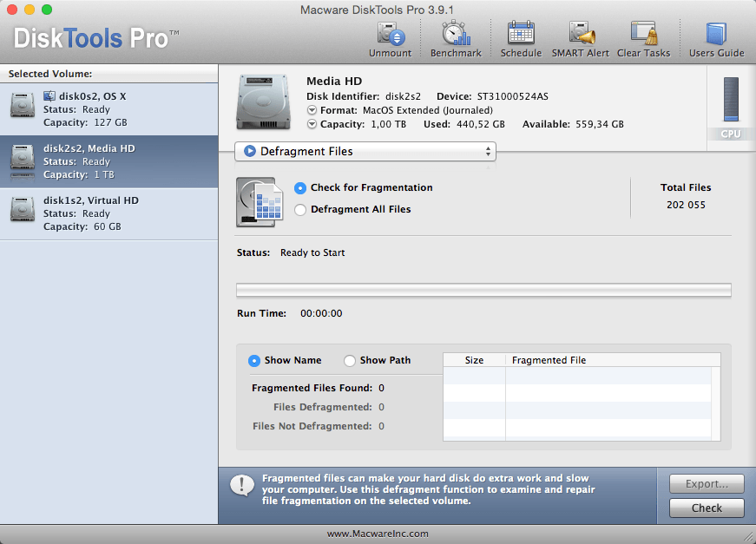Click the exclamation info bubble icon
756x544 pixels.
tap(242, 486)
